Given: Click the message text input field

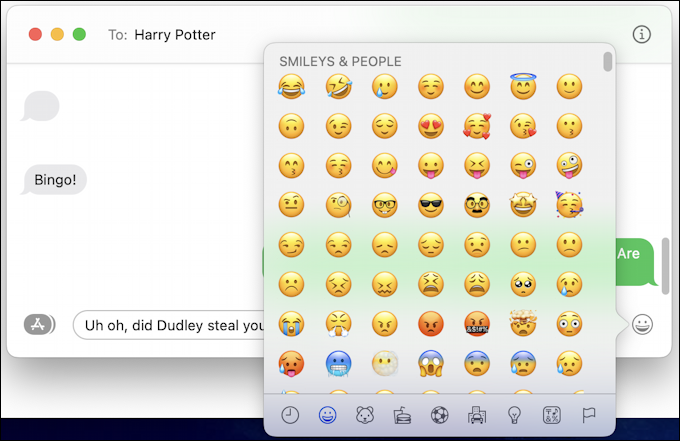Looking at the screenshot, I should click(169, 325).
